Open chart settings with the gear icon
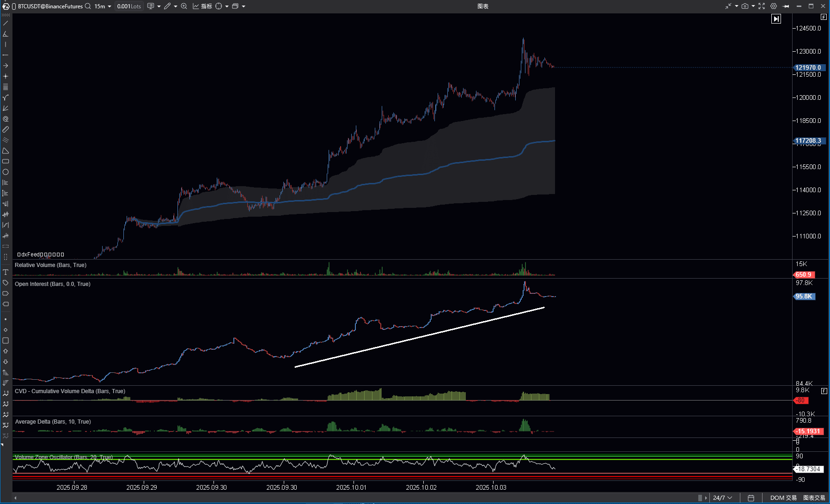Viewport: 830px width, 504px height. point(773,6)
